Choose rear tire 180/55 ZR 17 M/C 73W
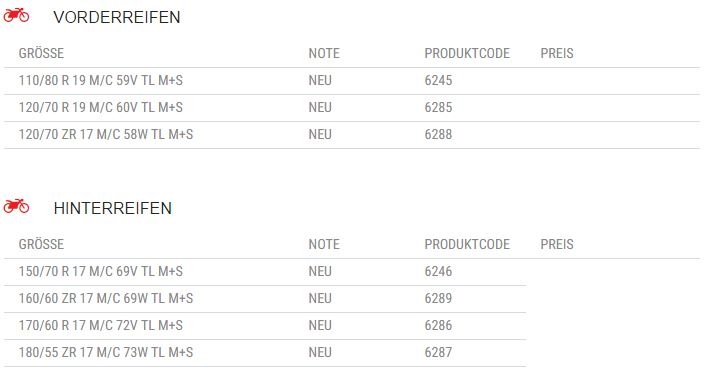 (106, 352)
